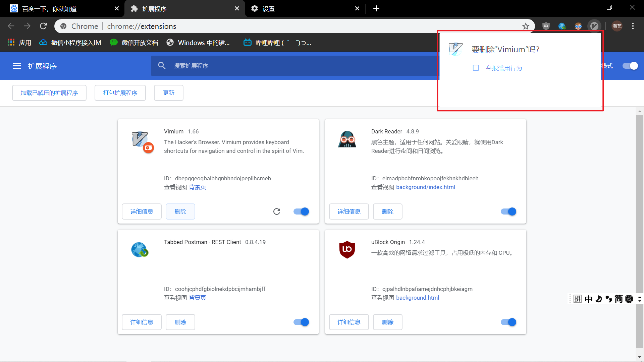Open Windows 中的键... bookmark
The image size is (644, 362).
198,43
